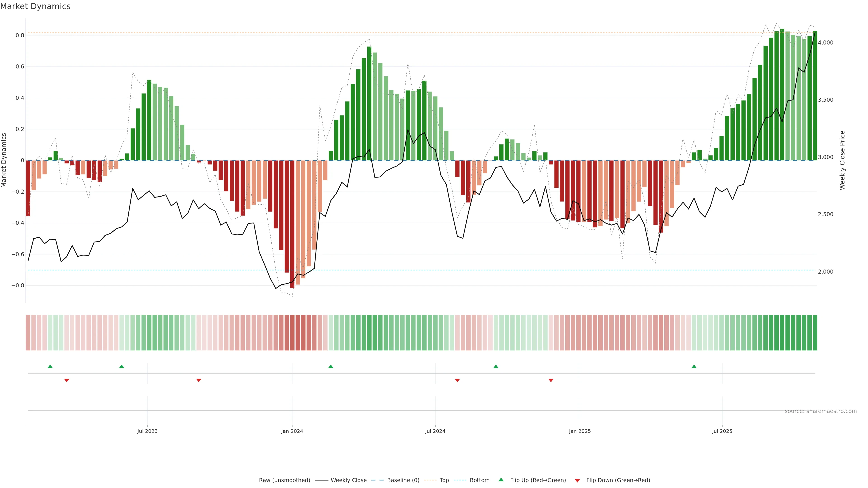Click the flip-up marker shortly after Jan 2024

point(330,366)
